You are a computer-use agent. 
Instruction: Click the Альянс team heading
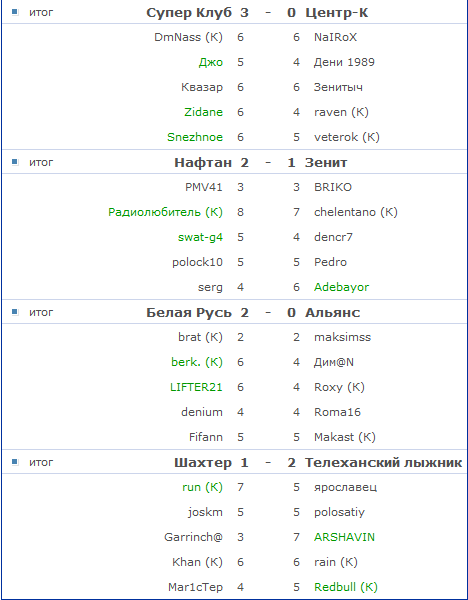point(333,313)
